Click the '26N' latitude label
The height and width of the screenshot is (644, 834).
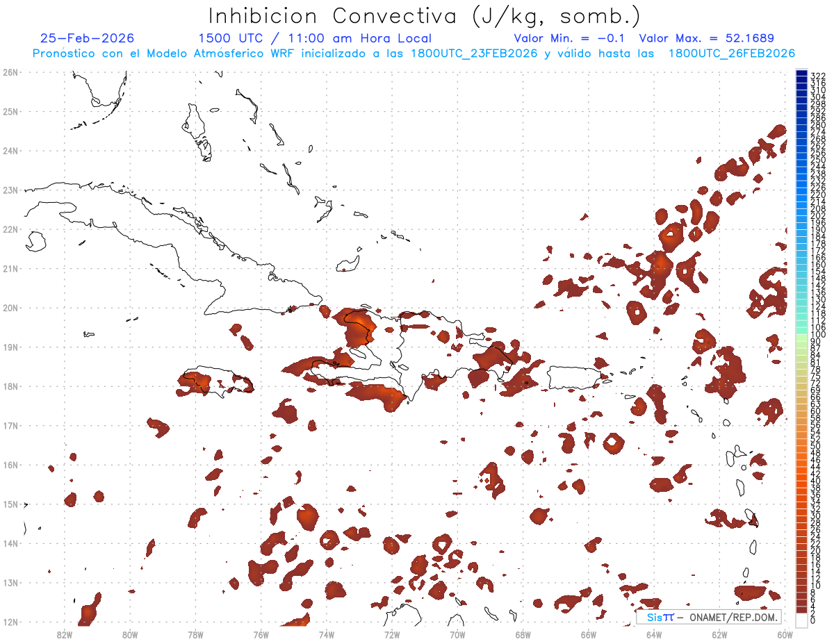[x=10, y=72]
